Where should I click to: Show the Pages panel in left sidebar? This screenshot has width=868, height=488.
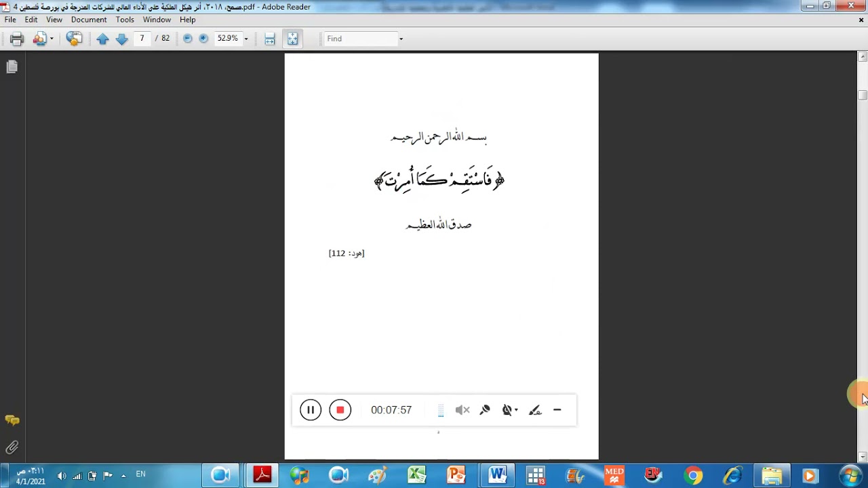pos(12,66)
